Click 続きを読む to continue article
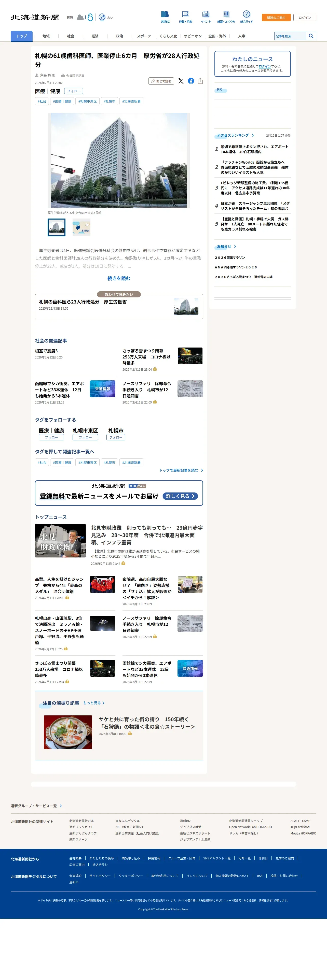This screenshot has width=327, height=980. coord(119,279)
